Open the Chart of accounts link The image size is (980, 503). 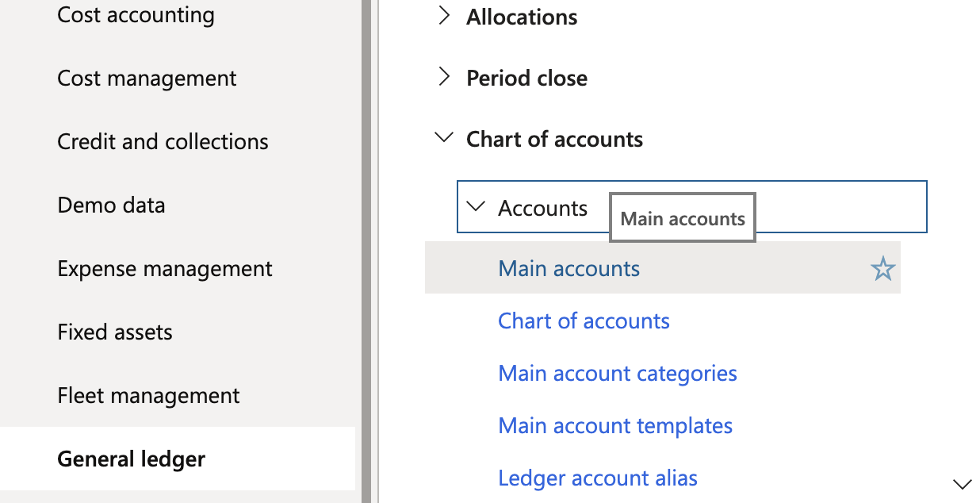click(584, 321)
